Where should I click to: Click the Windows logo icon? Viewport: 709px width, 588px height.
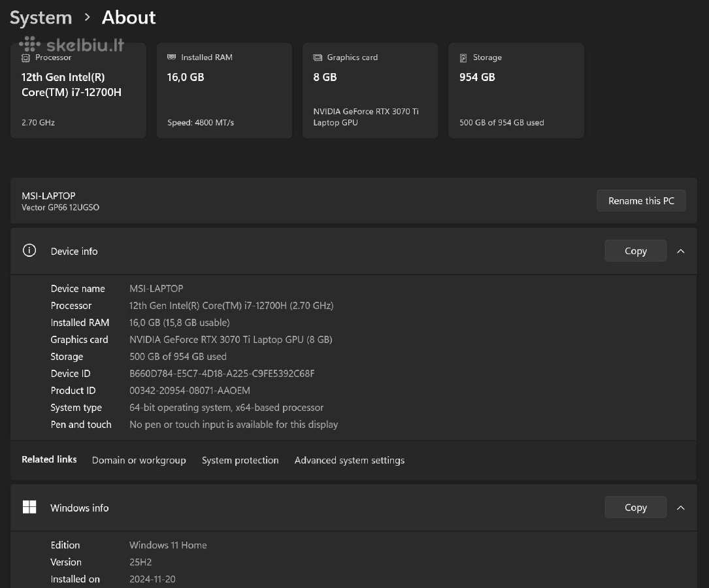coord(29,507)
